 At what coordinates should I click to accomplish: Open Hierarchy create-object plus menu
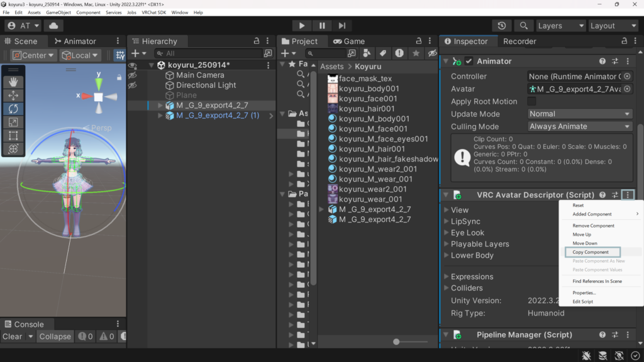pyautogui.click(x=138, y=53)
